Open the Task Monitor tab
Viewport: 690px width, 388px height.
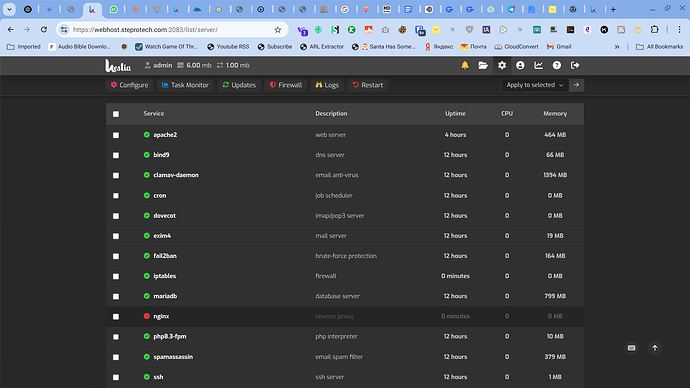click(x=185, y=85)
